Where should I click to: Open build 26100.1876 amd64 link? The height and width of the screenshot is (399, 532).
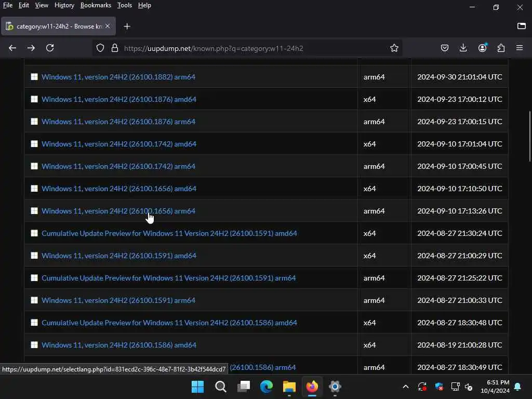pos(119,99)
